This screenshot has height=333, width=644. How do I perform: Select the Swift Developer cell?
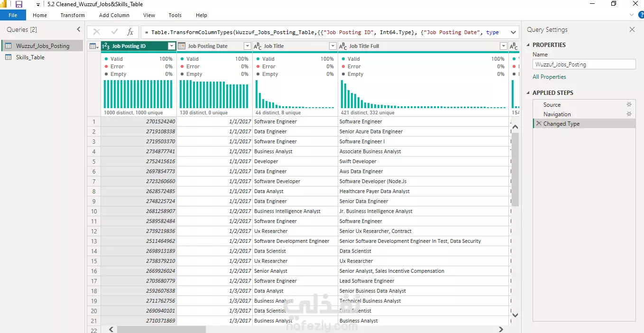click(x=423, y=161)
